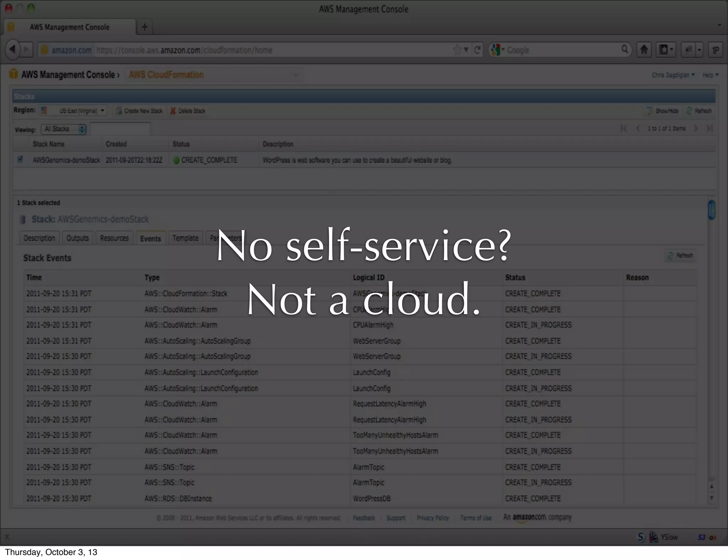728x560 pixels.
Task: Refresh the Stacks list
Action: pyautogui.click(x=699, y=111)
